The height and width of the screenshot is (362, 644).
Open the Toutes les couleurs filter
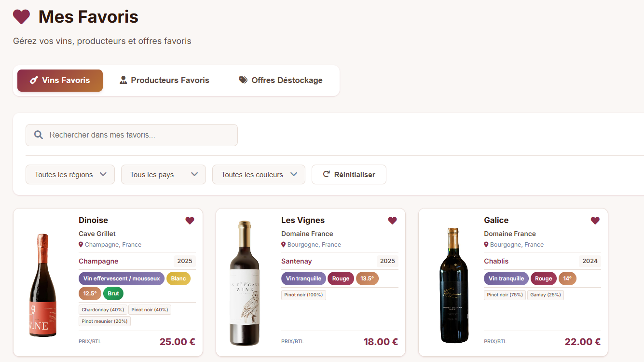259,175
